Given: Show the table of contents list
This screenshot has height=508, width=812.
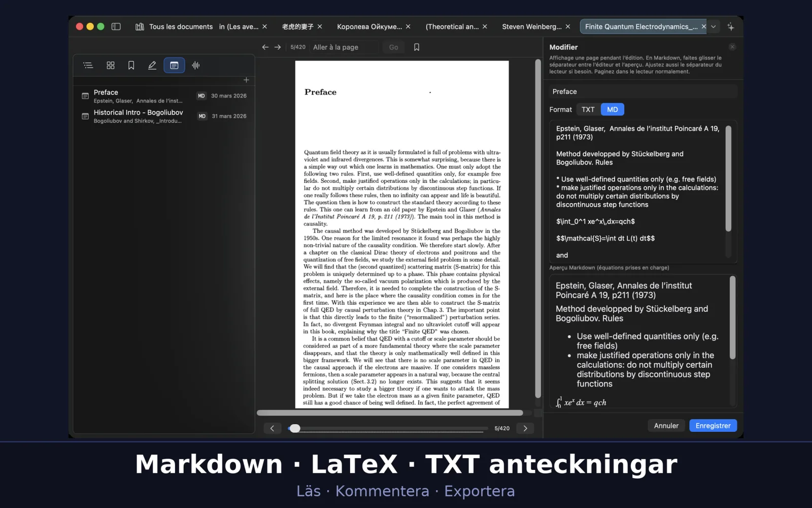Looking at the screenshot, I should pyautogui.click(x=88, y=65).
